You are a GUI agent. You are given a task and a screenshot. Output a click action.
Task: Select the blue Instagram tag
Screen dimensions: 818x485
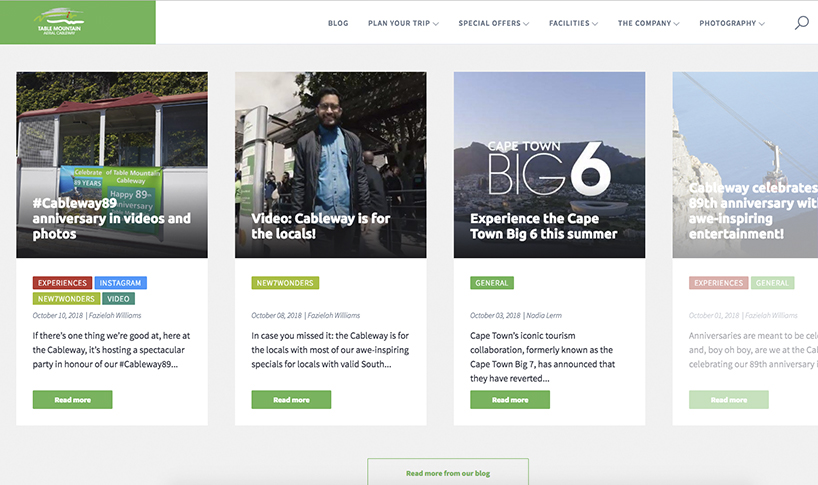coord(121,283)
